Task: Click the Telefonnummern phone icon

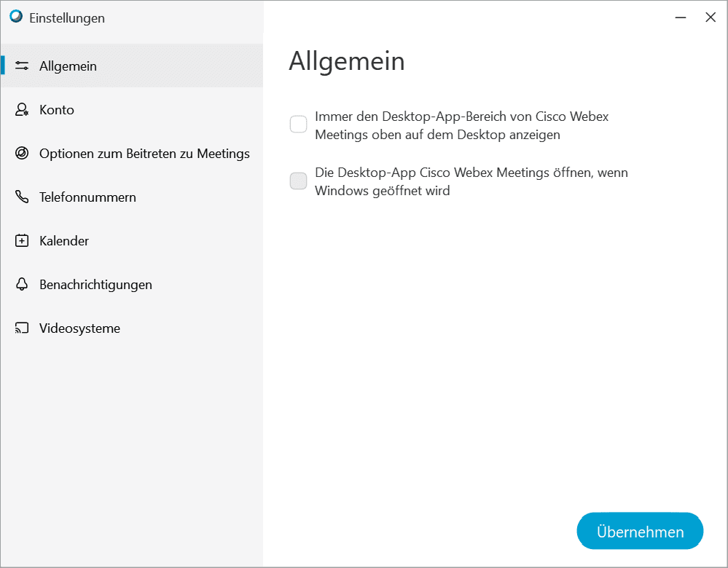Action: tap(22, 197)
